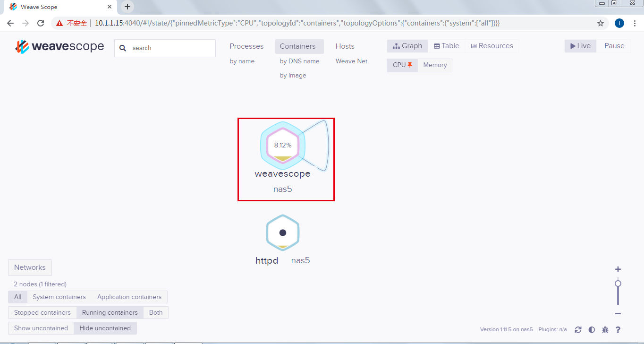View containers by image

coord(293,76)
